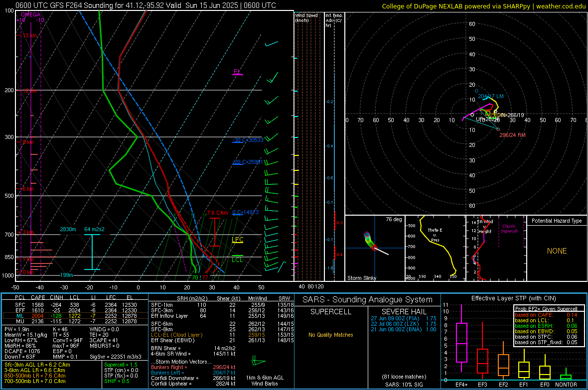Select the 'SARS - Sounding Analogue System' heading
Image resolution: width=588 pixels, height=390 pixels.
(x=368, y=300)
